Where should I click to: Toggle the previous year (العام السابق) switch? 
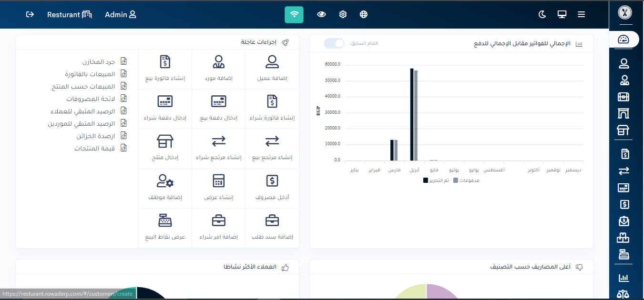(x=334, y=43)
